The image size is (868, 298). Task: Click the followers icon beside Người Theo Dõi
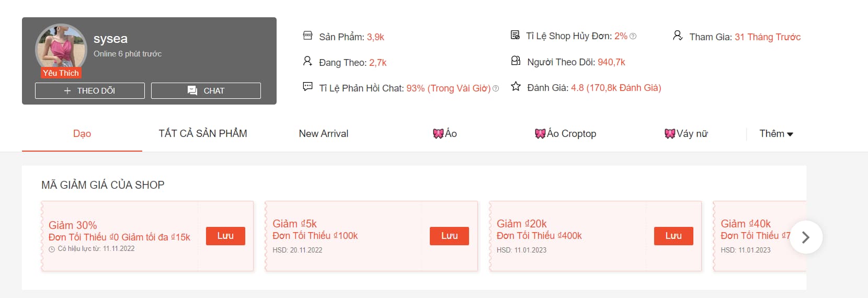[x=516, y=61]
